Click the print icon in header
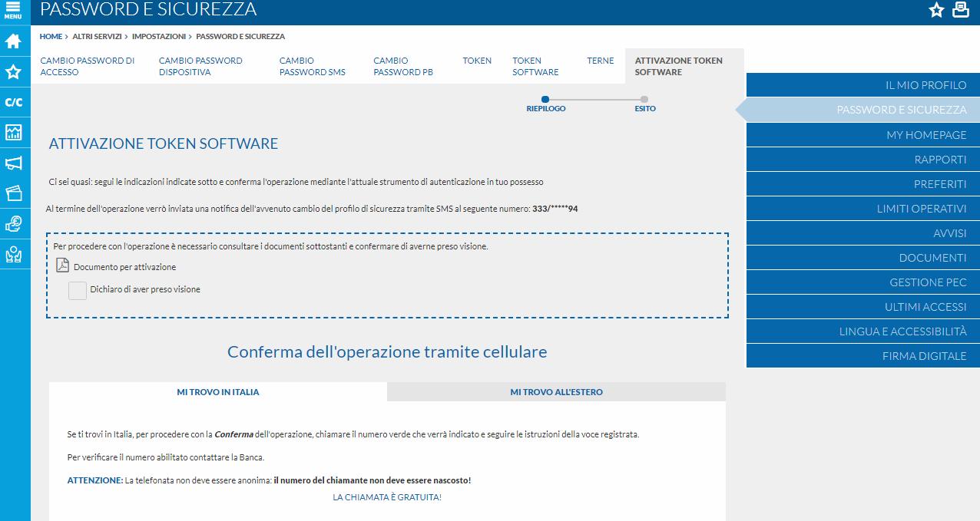Image resolution: width=980 pixels, height=521 pixels. pyautogui.click(x=960, y=10)
